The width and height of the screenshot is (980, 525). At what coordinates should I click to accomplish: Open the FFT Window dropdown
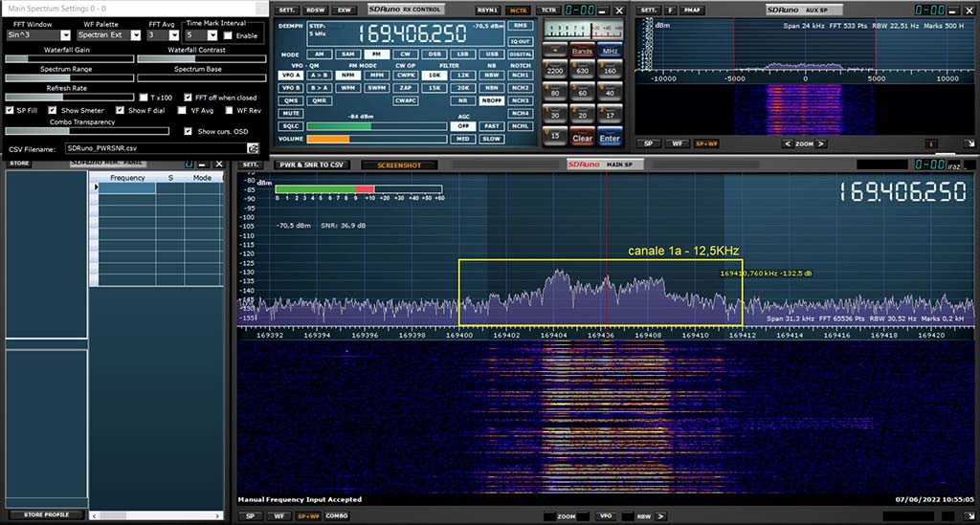pyautogui.click(x=66, y=35)
